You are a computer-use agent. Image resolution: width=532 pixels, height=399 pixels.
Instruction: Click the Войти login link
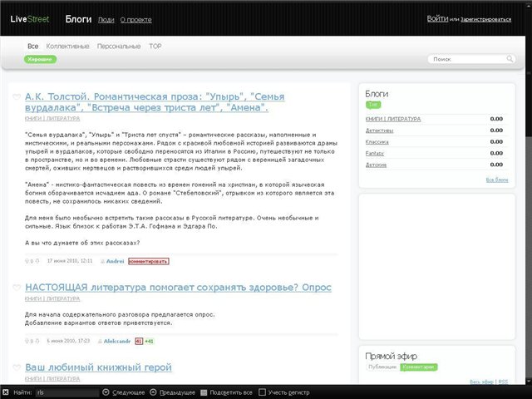click(x=437, y=18)
